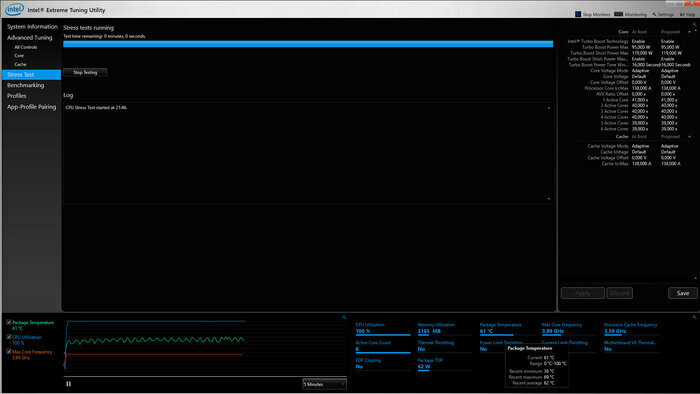The image size is (700, 394).
Task: Click the stress test progress bar
Action: (308, 44)
